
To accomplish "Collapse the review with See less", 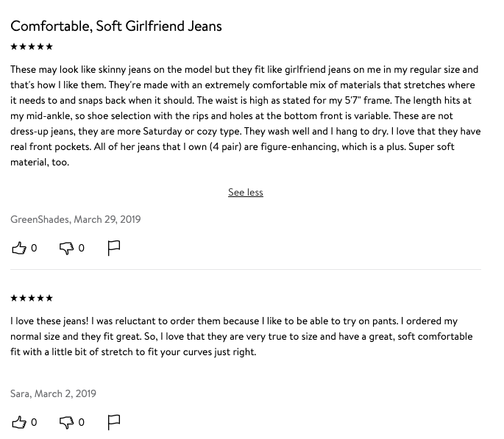I will [246, 192].
